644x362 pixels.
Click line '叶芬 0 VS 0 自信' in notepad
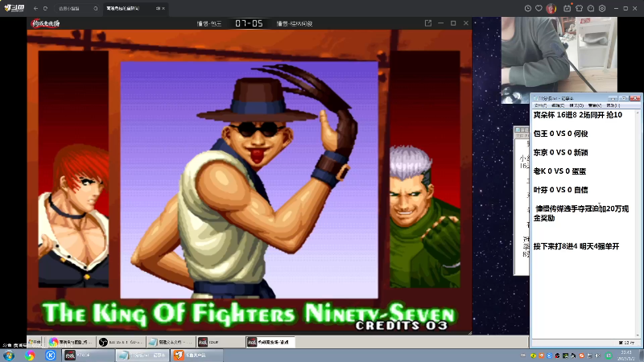point(560,190)
